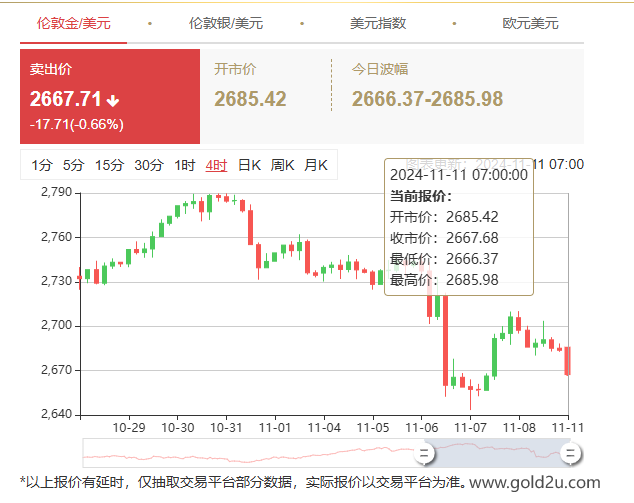This screenshot has height=503, width=634.
Task: Click the 2,640 y-axis label
Action: pyautogui.click(x=56, y=414)
